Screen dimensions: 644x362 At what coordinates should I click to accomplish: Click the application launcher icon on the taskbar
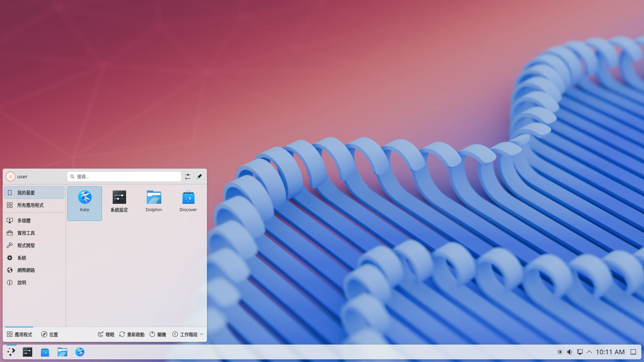click(x=11, y=352)
